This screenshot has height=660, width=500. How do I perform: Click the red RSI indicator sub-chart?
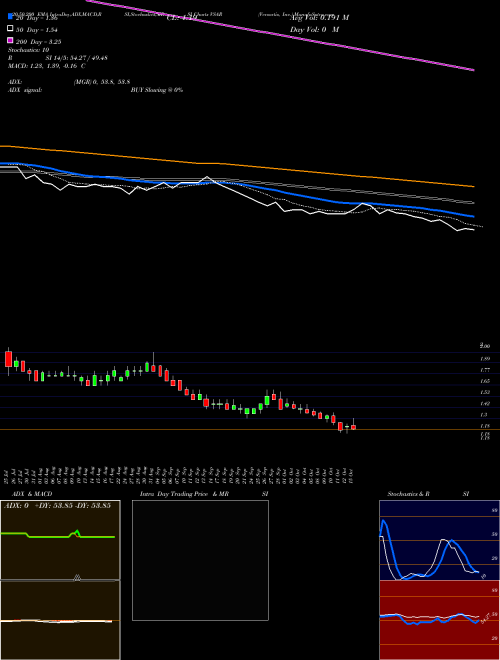pos(439,620)
